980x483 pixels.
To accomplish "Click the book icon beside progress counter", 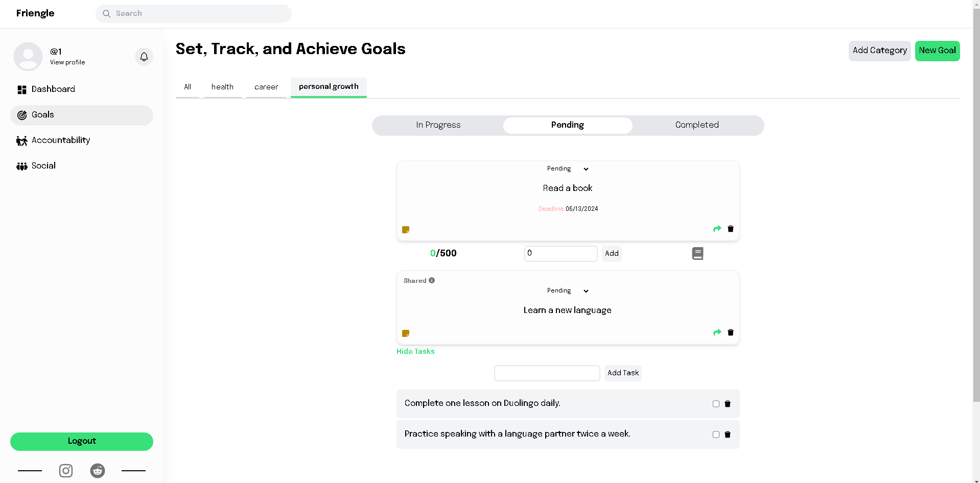I will pyautogui.click(x=697, y=253).
